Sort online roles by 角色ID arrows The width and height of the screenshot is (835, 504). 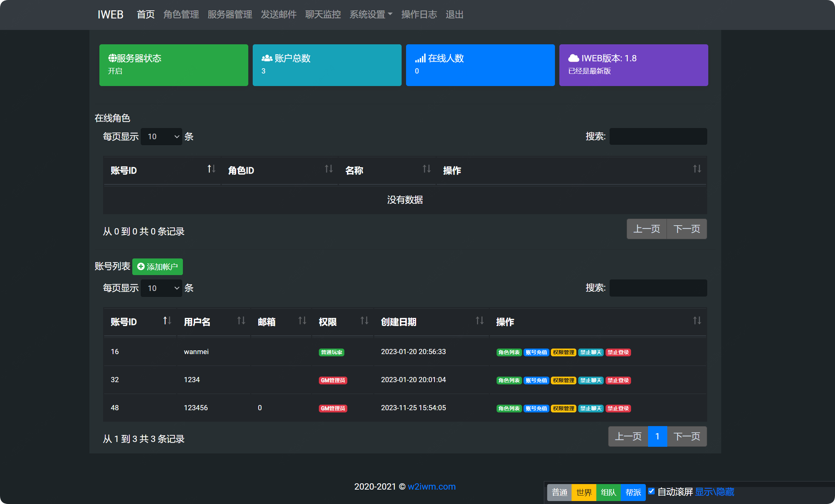click(x=328, y=169)
